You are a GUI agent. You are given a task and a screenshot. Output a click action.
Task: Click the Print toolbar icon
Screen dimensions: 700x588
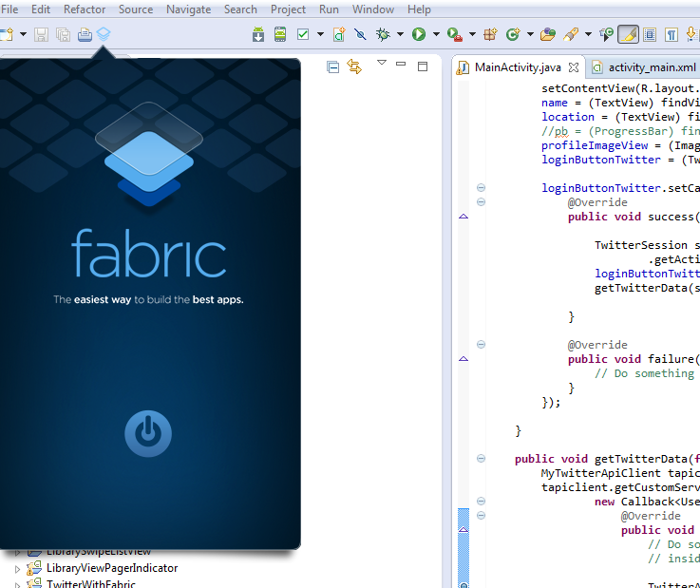tap(84, 34)
